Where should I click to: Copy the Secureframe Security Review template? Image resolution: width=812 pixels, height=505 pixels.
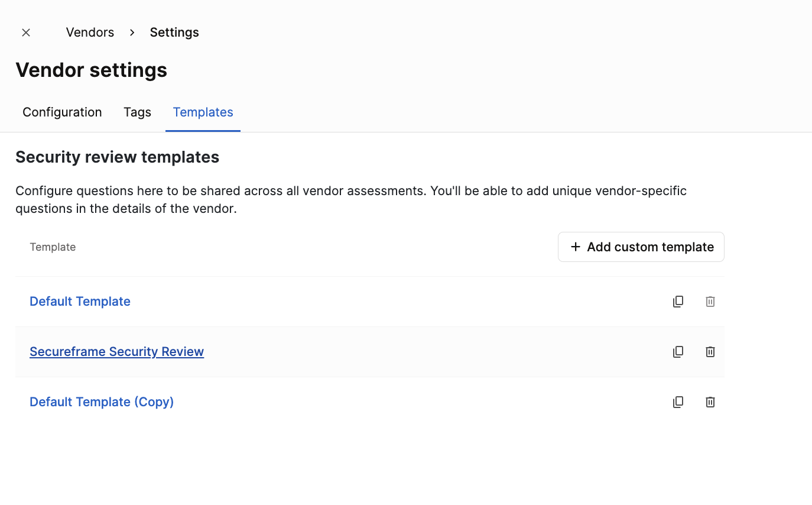tap(678, 351)
